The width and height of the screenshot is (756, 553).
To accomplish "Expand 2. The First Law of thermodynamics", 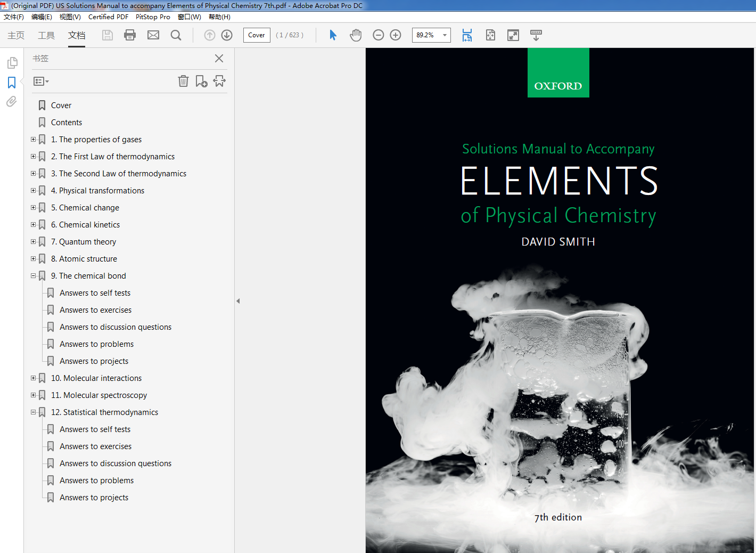I will (34, 157).
